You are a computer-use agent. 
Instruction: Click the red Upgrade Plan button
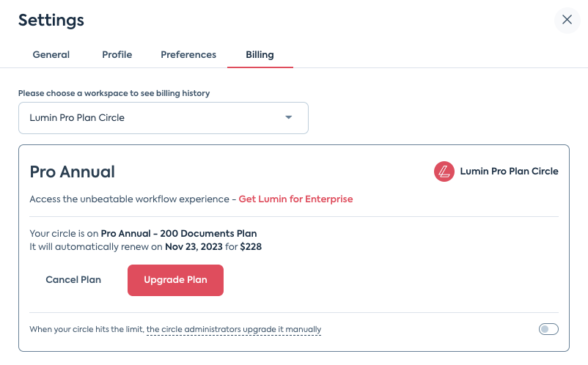click(x=175, y=280)
